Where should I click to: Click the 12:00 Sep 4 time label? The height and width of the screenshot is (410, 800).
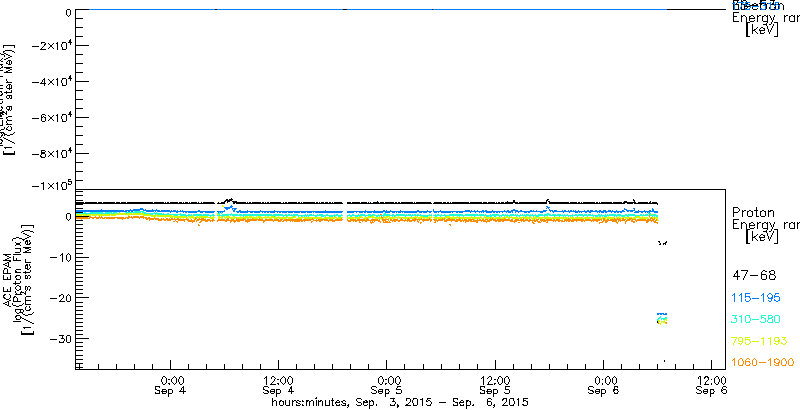(279, 386)
